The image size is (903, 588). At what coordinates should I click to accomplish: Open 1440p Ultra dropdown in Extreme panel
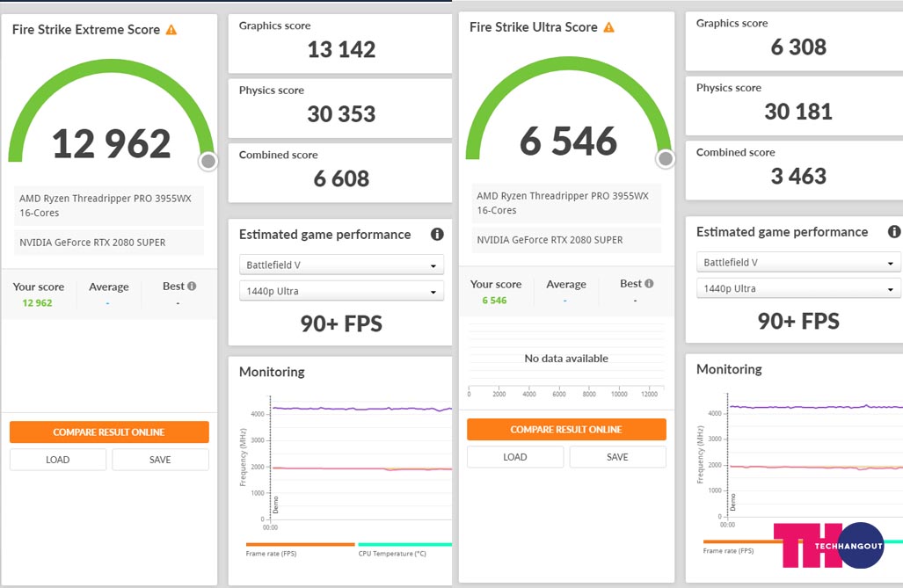click(x=341, y=291)
